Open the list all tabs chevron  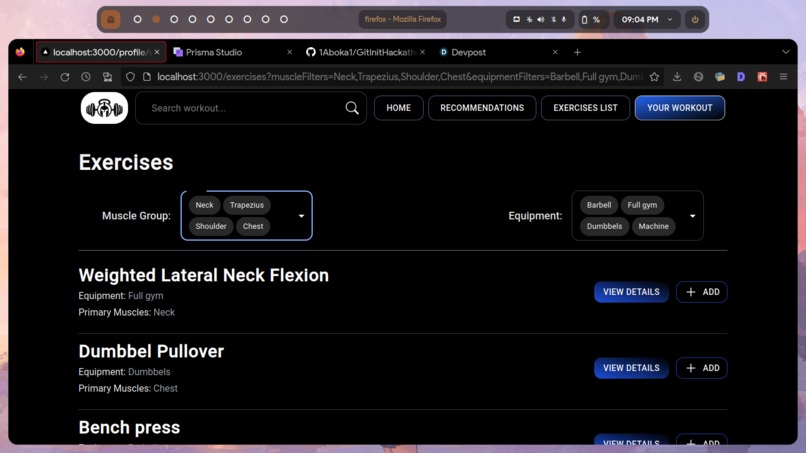coord(785,52)
